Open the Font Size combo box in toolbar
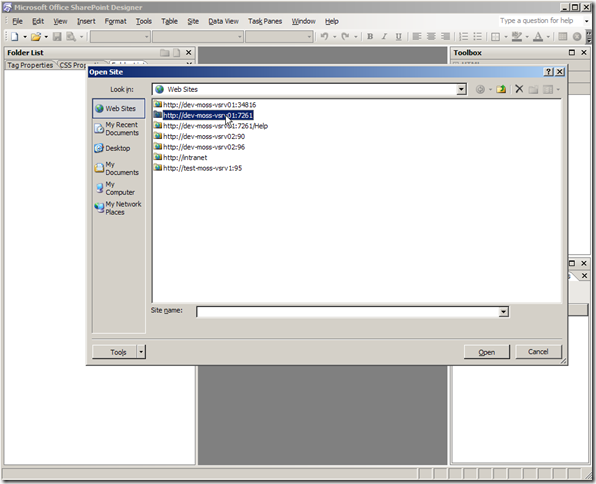Viewport: 596px width, 484px height. click(x=279, y=37)
